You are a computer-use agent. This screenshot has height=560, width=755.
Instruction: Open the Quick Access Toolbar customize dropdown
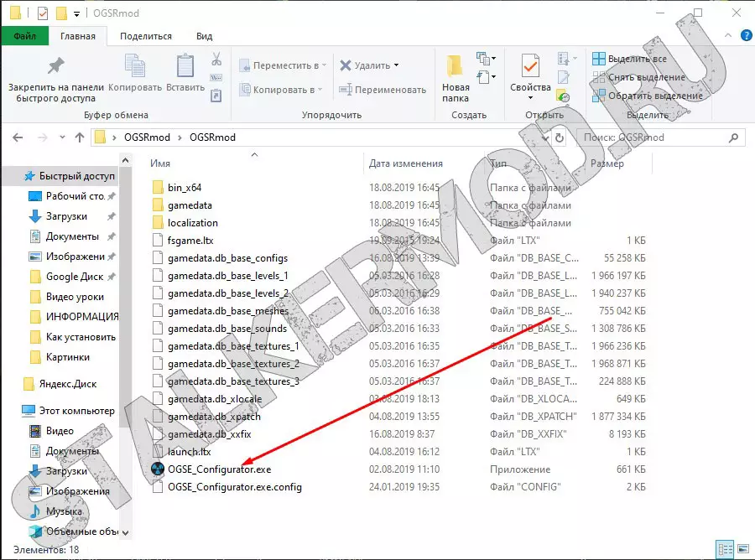pos(76,13)
